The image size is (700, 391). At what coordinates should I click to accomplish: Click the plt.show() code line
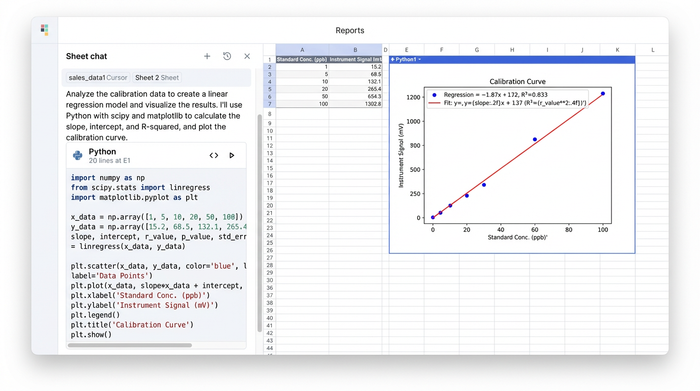click(x=91, y=335)
